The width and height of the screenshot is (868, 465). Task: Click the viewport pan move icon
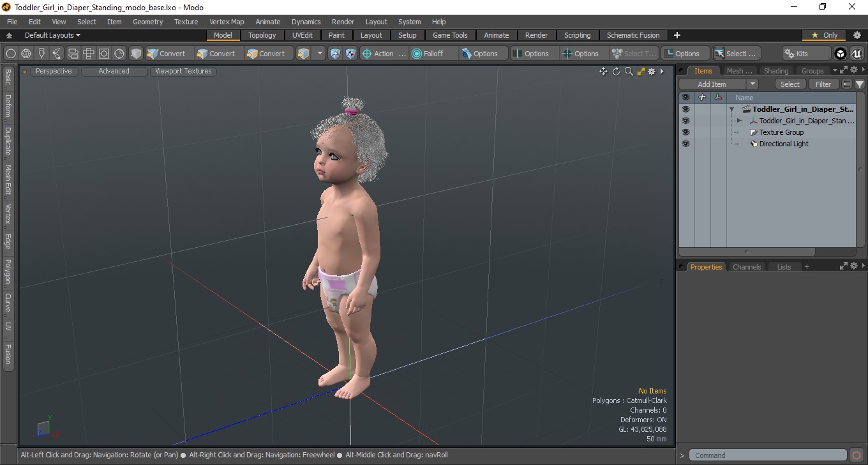click(x=603, y=72)
